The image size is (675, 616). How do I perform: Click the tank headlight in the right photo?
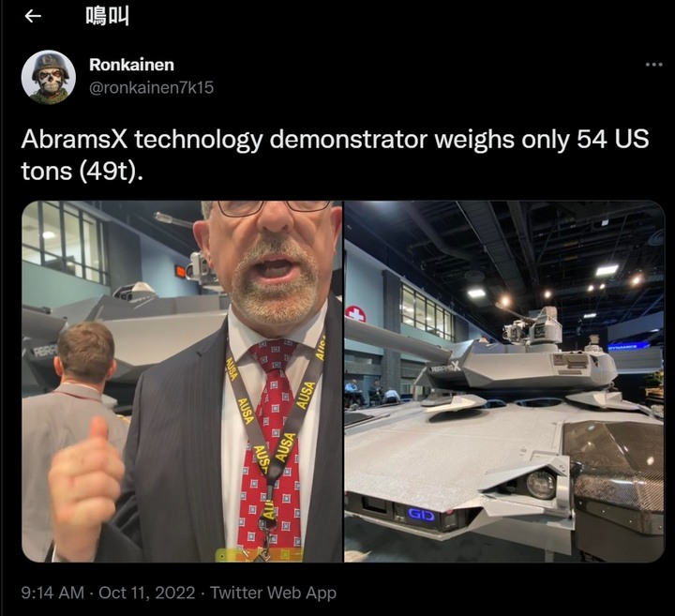click(542, 484)
